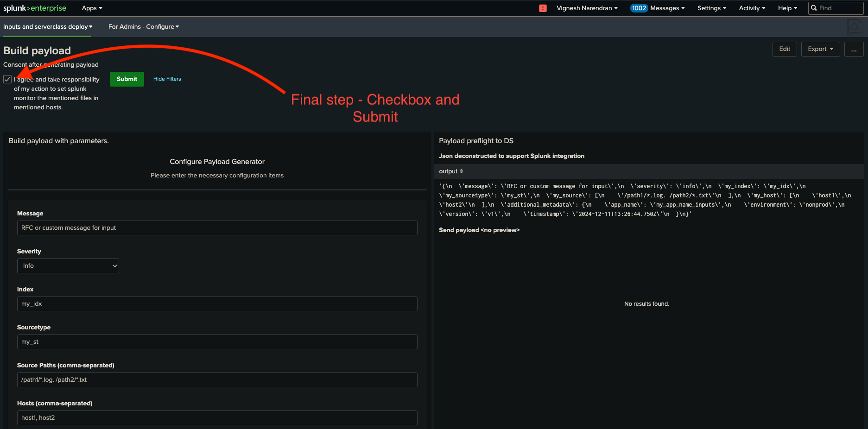Click 'Payload preflight to DS' panel title

tap(476, 141)
